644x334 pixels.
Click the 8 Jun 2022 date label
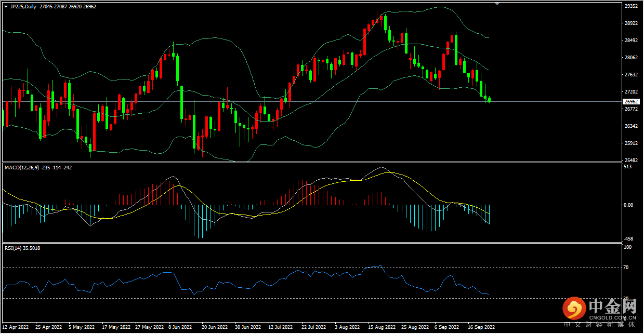tap(180, 327)
